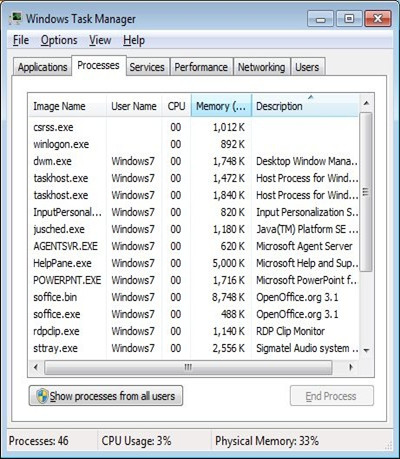Sort processes by Memory column header
Viewport: 400px width, 459px height.
tap(221, 106)
